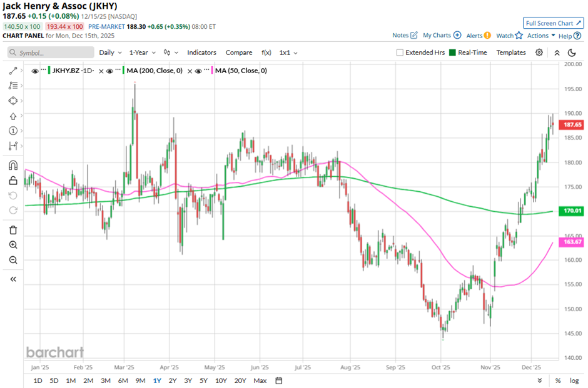The height and width of the screenshot is (388, 588).
Task: Click the green MA 200 color swatch
Action: (123, 71)
